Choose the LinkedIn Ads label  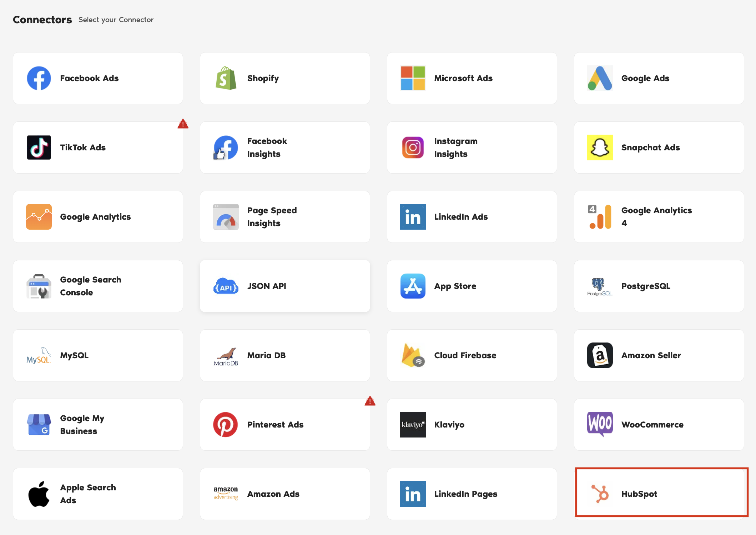pos(461,217)
